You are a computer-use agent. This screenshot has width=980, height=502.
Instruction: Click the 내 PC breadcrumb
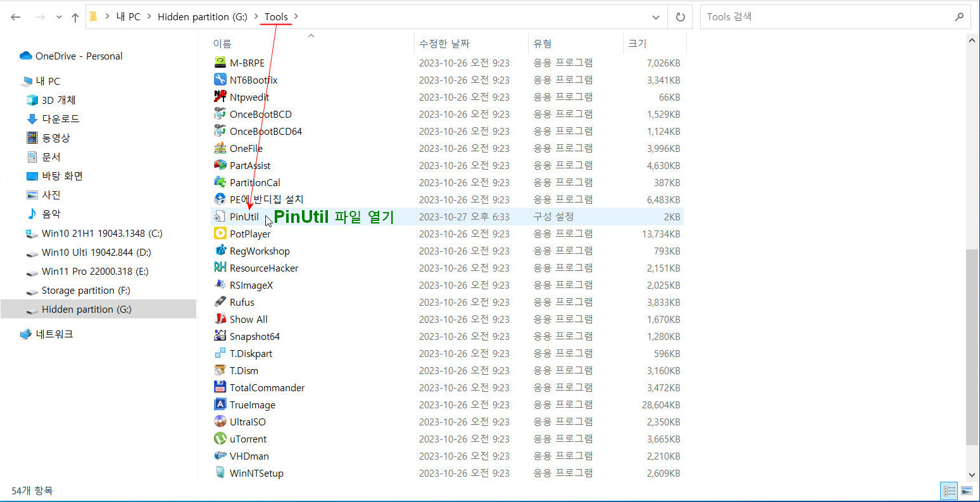pyautogui.click(x=129, y=17)
